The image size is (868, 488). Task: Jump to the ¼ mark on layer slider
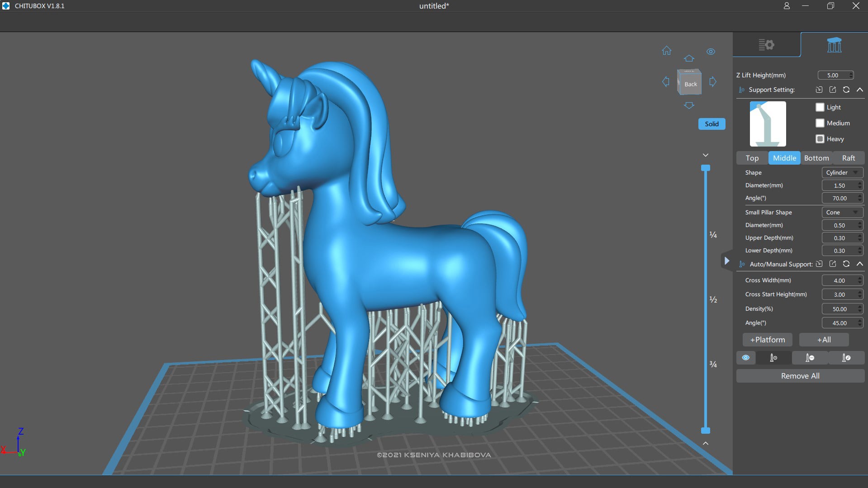pos(713,235)
